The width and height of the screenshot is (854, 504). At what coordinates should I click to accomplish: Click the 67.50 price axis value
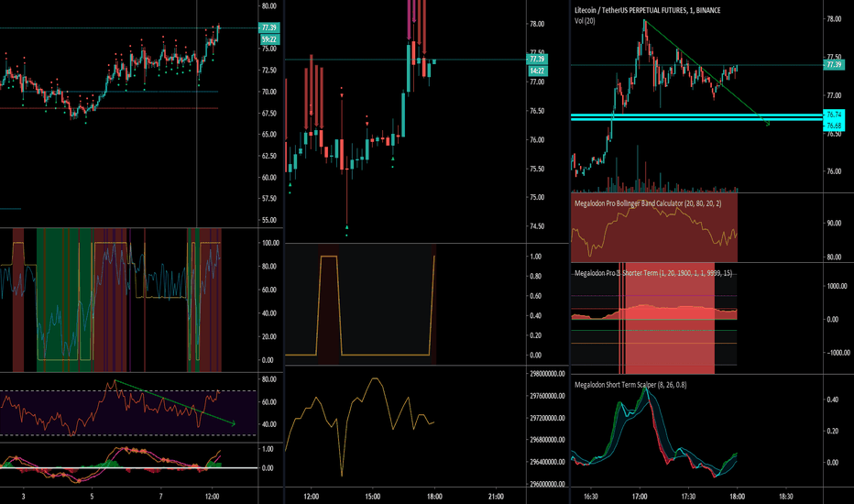coord(269,114)
